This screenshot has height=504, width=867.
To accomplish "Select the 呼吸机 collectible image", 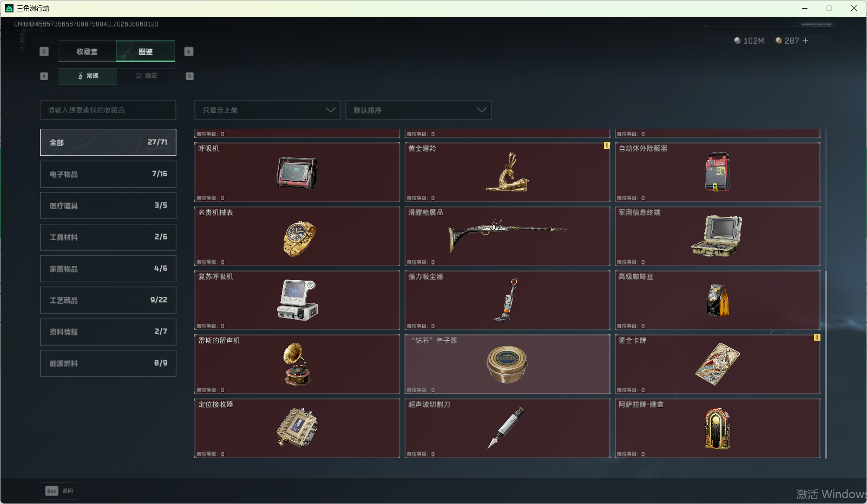I will [297, 173].
